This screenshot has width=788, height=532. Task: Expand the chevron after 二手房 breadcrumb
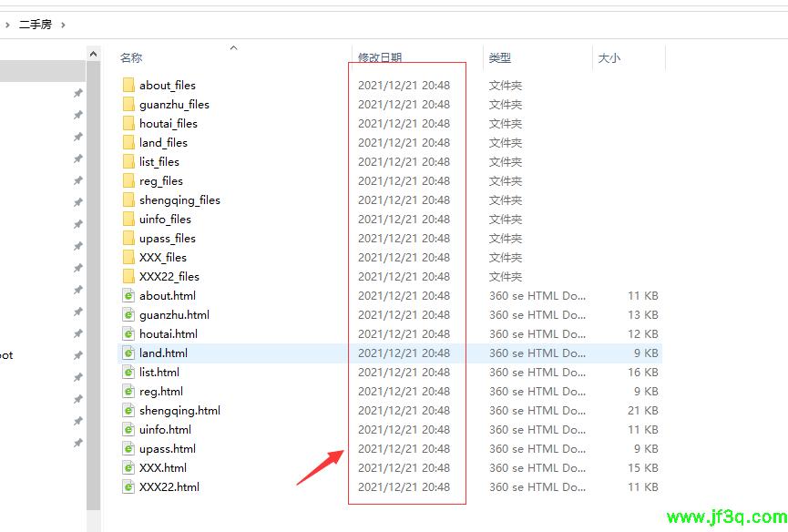63,25
